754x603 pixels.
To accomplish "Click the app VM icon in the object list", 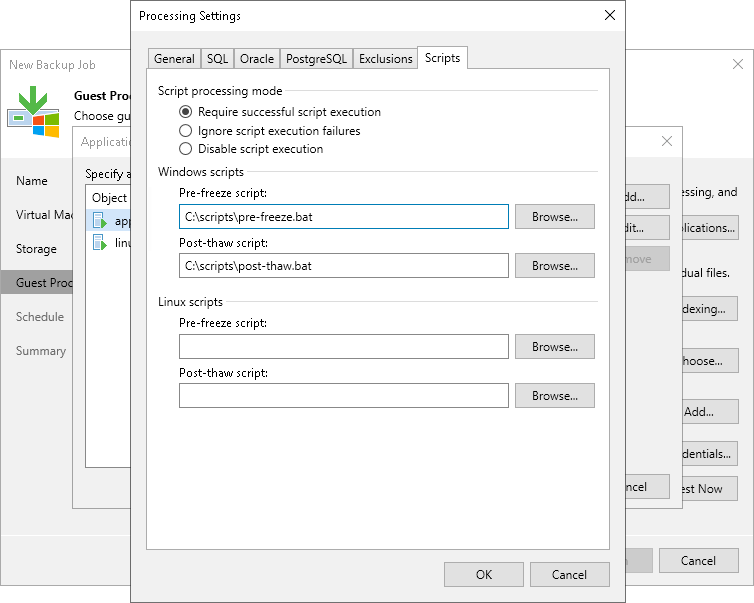I will [x=99, y=220].
